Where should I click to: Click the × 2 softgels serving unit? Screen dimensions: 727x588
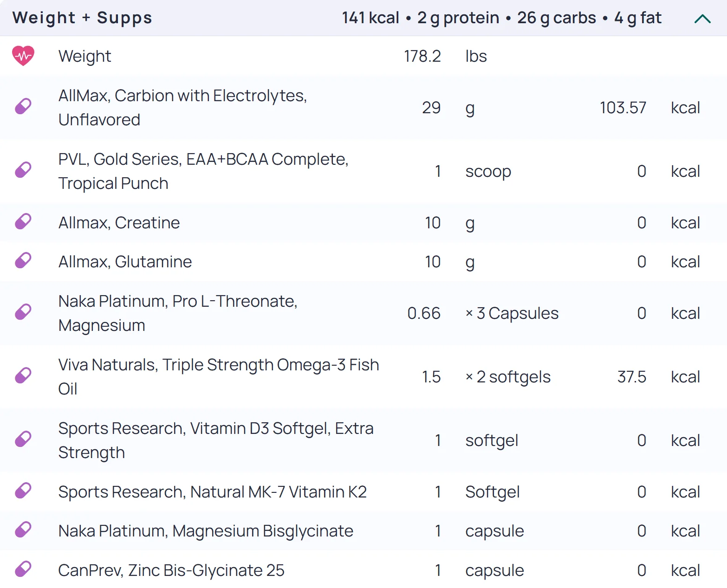(508, 377)
